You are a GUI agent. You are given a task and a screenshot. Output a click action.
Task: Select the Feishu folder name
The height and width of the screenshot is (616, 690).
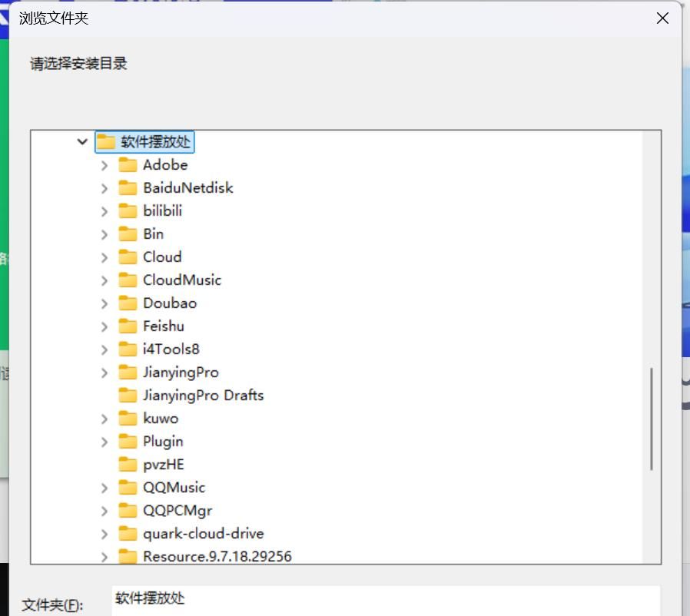[x=164, y=326]
